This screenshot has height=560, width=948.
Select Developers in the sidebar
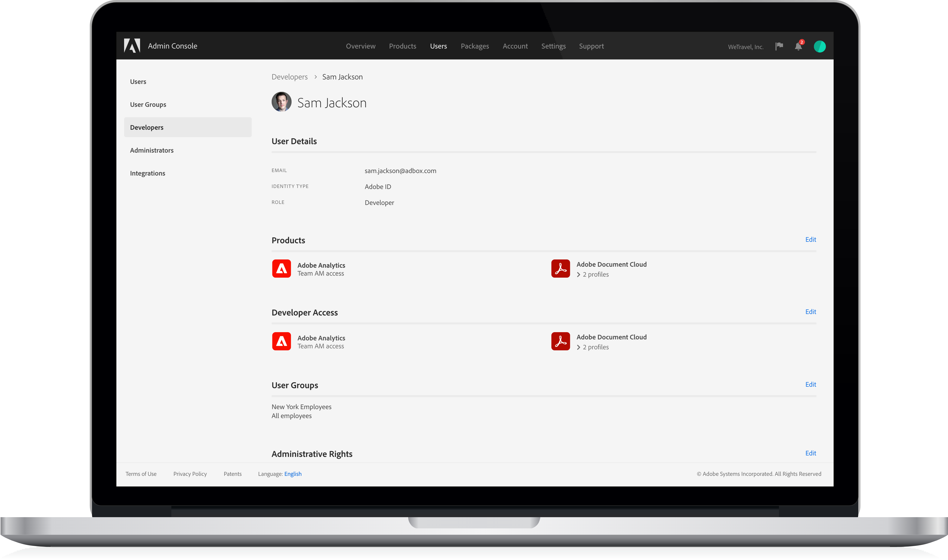coord(188,127)
